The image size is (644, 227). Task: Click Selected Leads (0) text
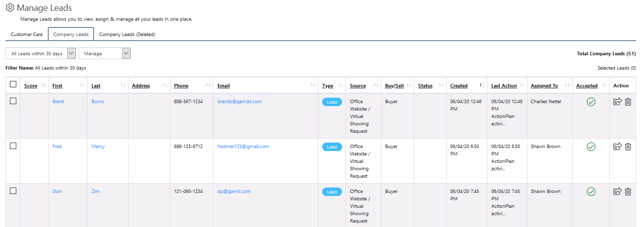pos(617,68)
